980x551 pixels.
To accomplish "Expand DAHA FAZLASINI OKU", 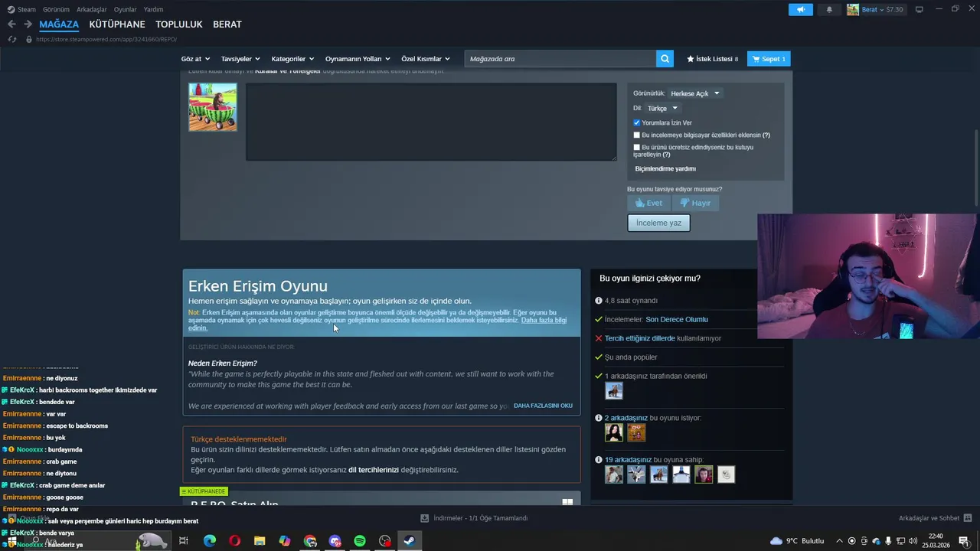I will tap(543, 406).
